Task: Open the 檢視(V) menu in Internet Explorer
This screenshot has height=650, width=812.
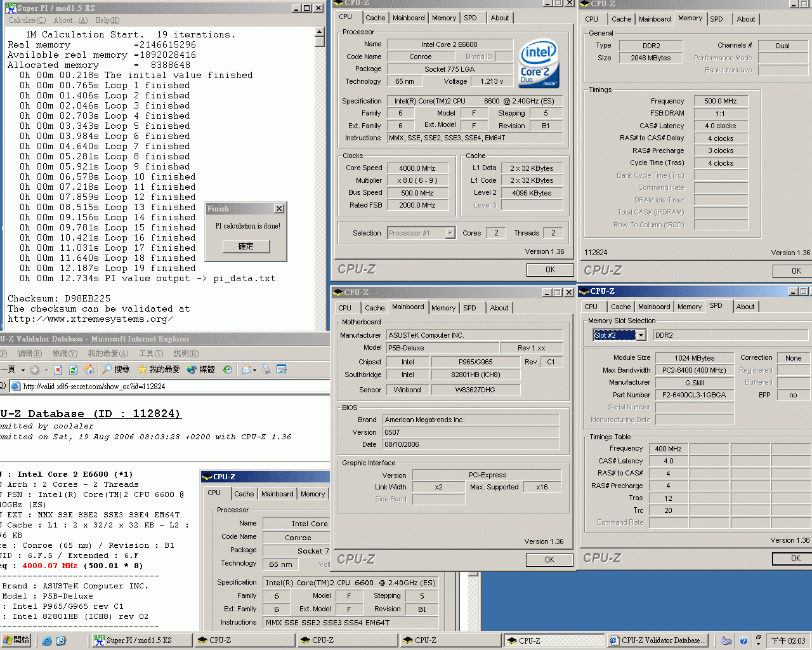Action: click(x=65, y=354)
